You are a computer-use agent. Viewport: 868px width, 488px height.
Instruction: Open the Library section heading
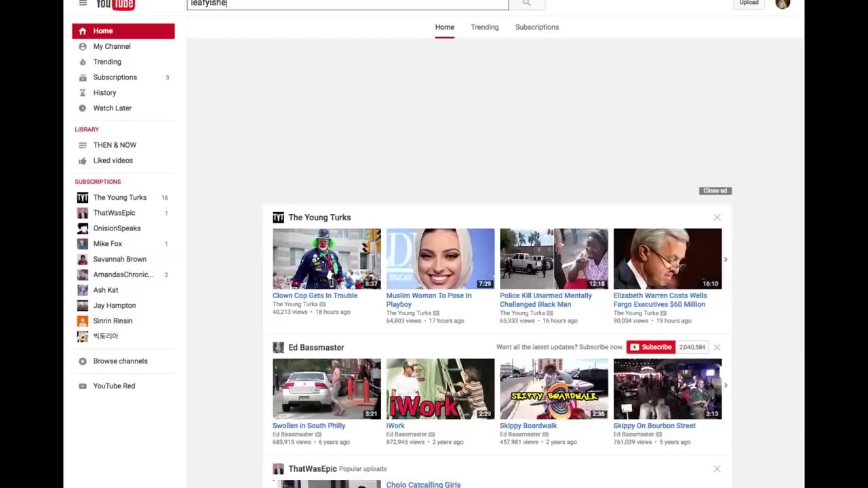tap(87, 129)
